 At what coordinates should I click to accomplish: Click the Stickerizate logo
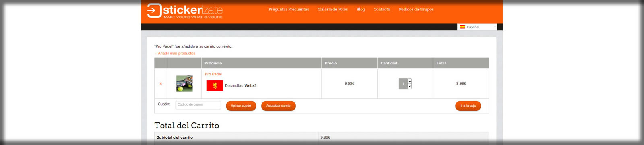185,11
